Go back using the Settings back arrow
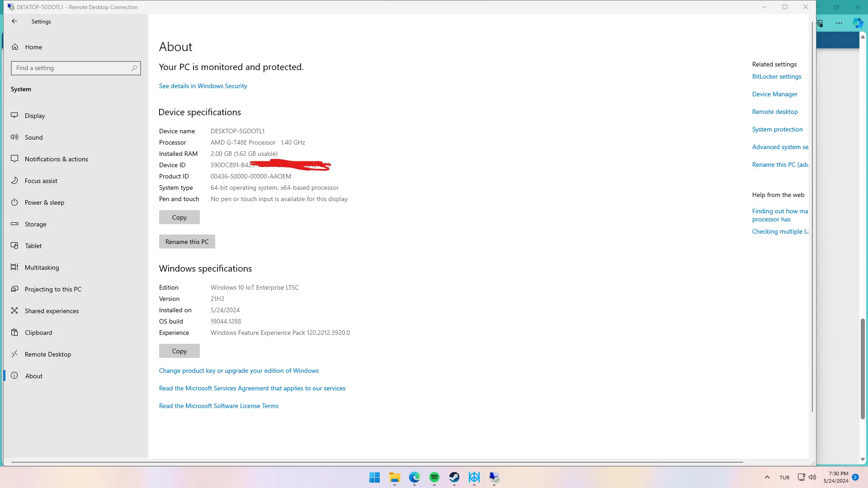Image resolution: width=868 pixels, height=488 pixels. 14,21
